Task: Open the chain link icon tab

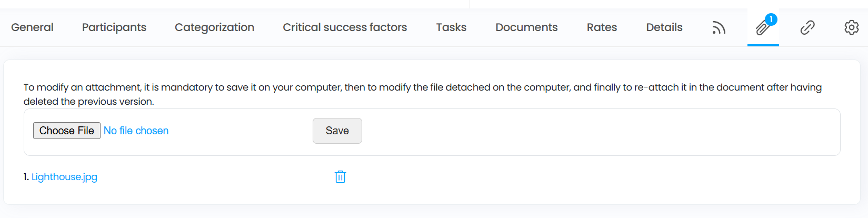Action: point(807,27)
